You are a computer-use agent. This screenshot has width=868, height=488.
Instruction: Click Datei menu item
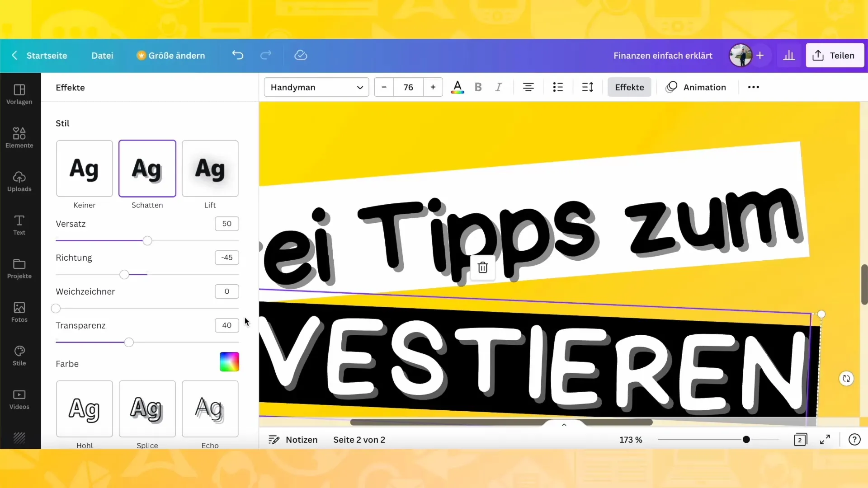(102, 55)
